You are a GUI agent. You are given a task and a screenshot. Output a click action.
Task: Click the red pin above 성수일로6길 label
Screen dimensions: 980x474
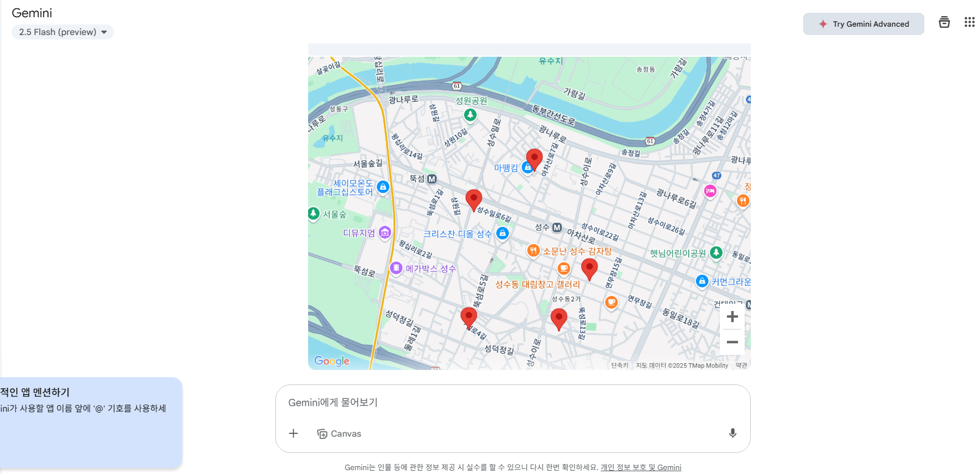[473, 200]
